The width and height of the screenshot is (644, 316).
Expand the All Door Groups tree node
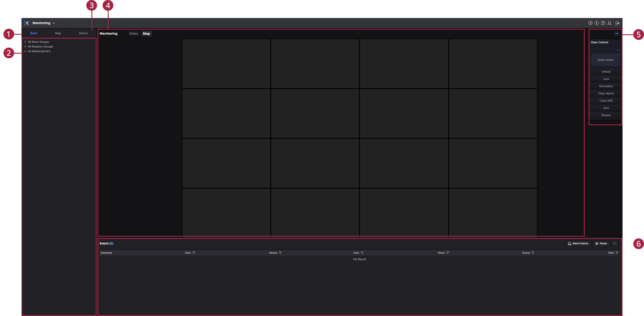(x=25, y=42)
